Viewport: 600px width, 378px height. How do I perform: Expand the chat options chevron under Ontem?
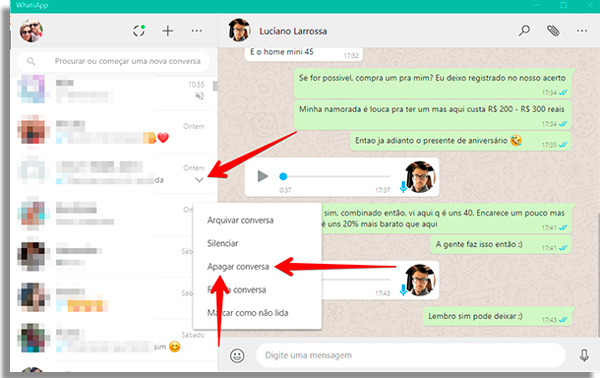[199, 180]
